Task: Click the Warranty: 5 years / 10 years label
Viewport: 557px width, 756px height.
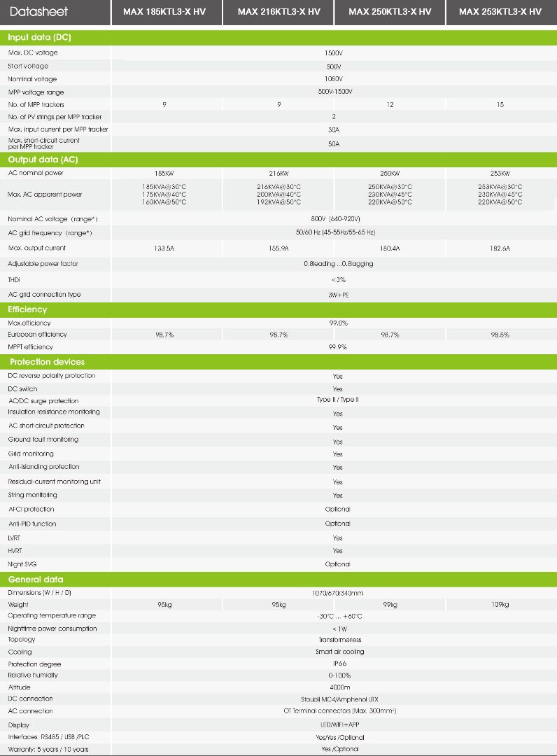Action: point(48,749)
